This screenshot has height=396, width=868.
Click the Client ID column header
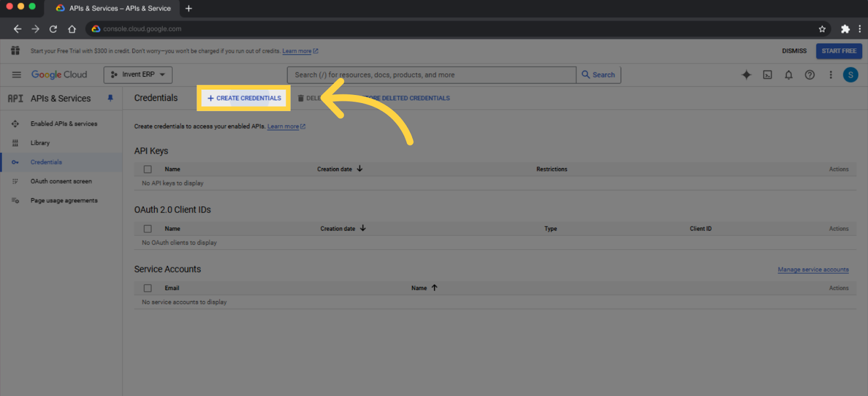700,229
